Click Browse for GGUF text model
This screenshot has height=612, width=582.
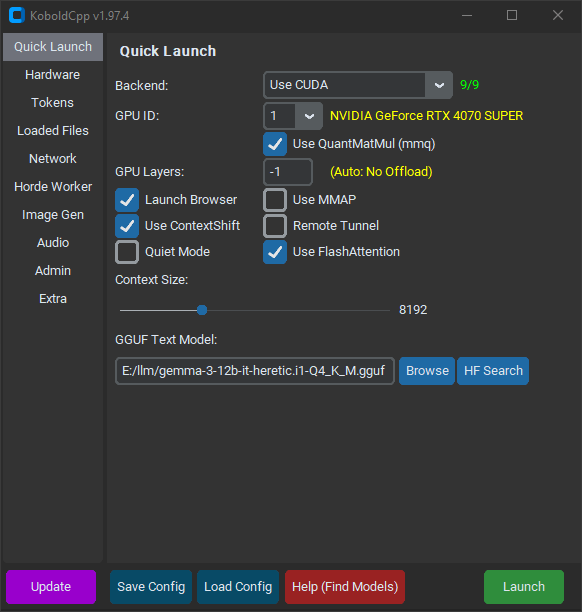tap(427, 371)
